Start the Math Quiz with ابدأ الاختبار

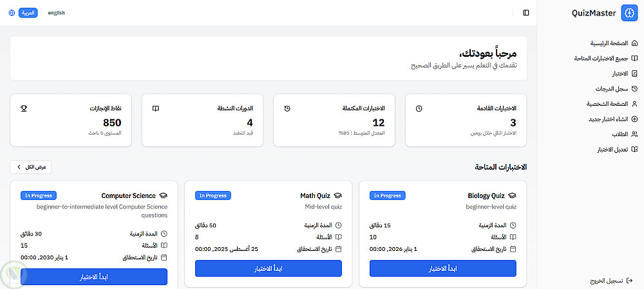[x=269, y=268]
